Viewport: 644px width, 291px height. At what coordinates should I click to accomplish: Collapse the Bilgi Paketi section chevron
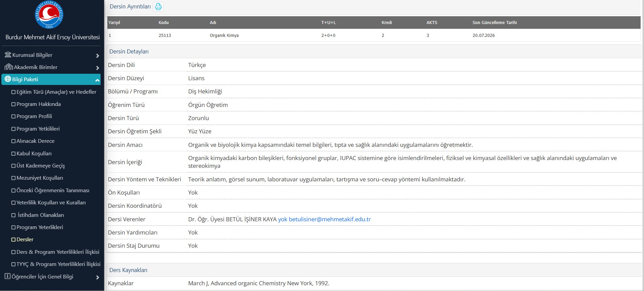98,80
